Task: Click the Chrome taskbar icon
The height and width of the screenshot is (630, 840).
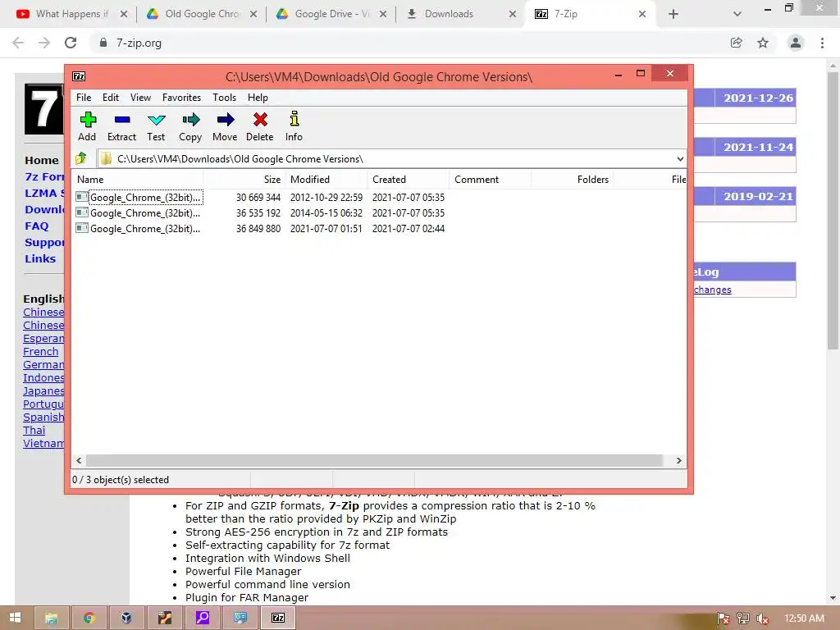Action: click(x=89, y=618)
